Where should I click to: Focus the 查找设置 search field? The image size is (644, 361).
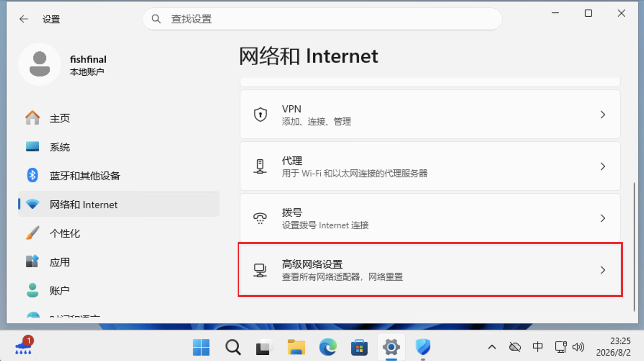(322, 19)
